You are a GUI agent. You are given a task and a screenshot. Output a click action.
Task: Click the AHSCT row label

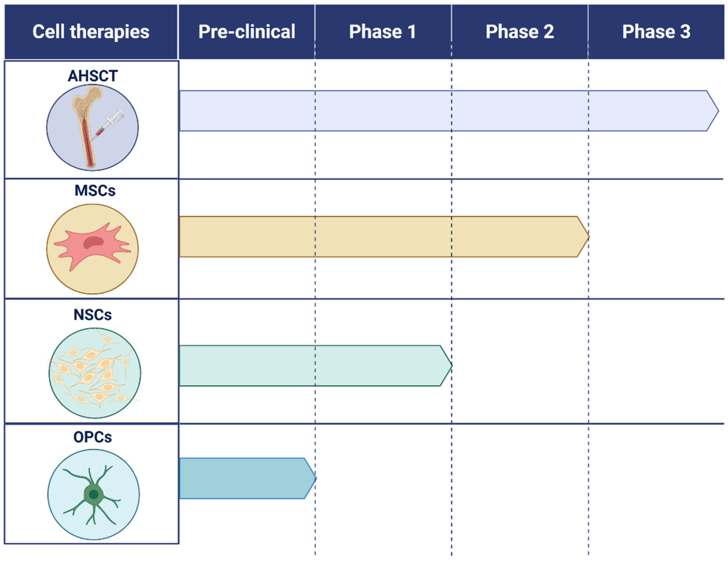coord(93,76)
